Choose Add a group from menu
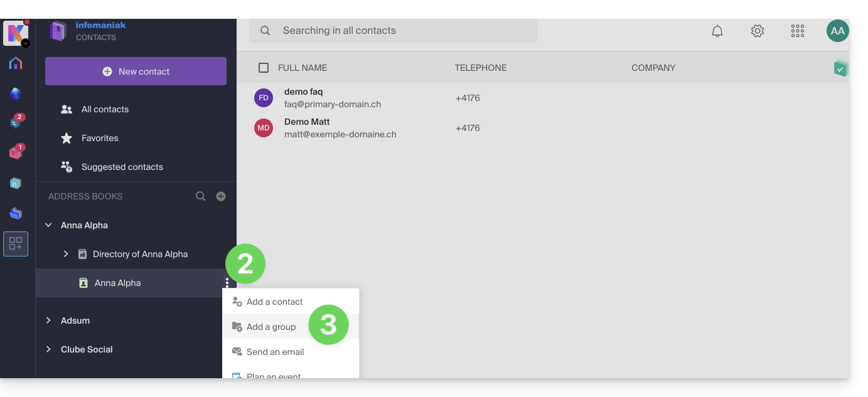Image resolution: width=868 pixels, height=397 pixels. point(291,327)
